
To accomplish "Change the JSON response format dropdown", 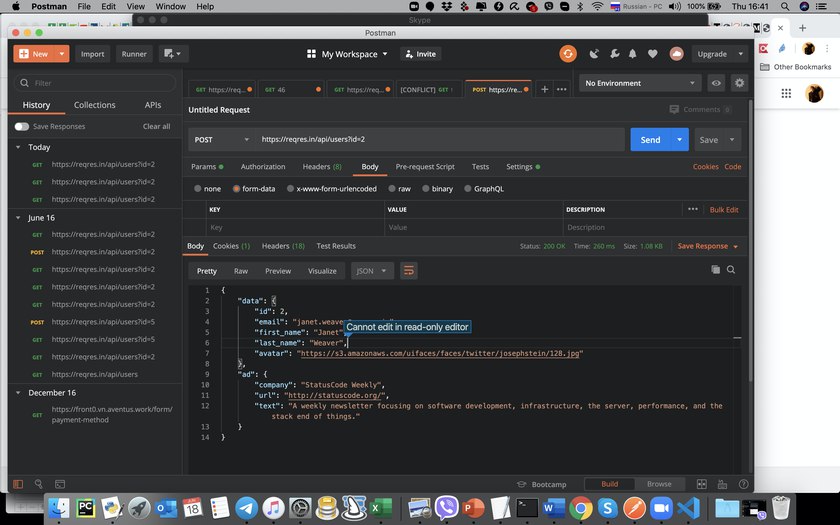I will (x=372, y=271).
